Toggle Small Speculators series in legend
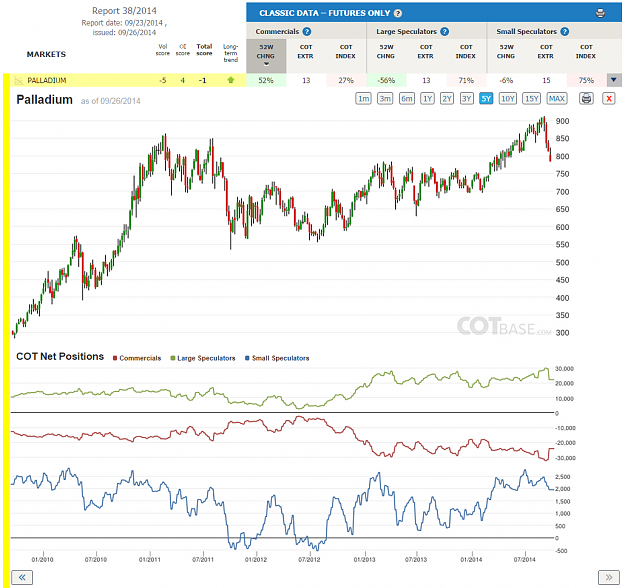Image resolution: width=625 pixels, height=588 pixels. click(x=277, y=358)
